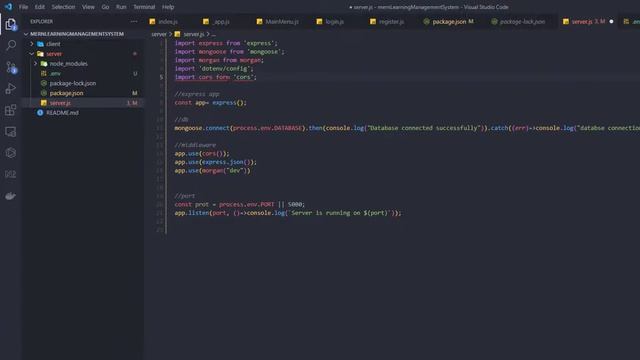Click the client folder name
This screenshot has width=640, height=360.
pos(53,44)
